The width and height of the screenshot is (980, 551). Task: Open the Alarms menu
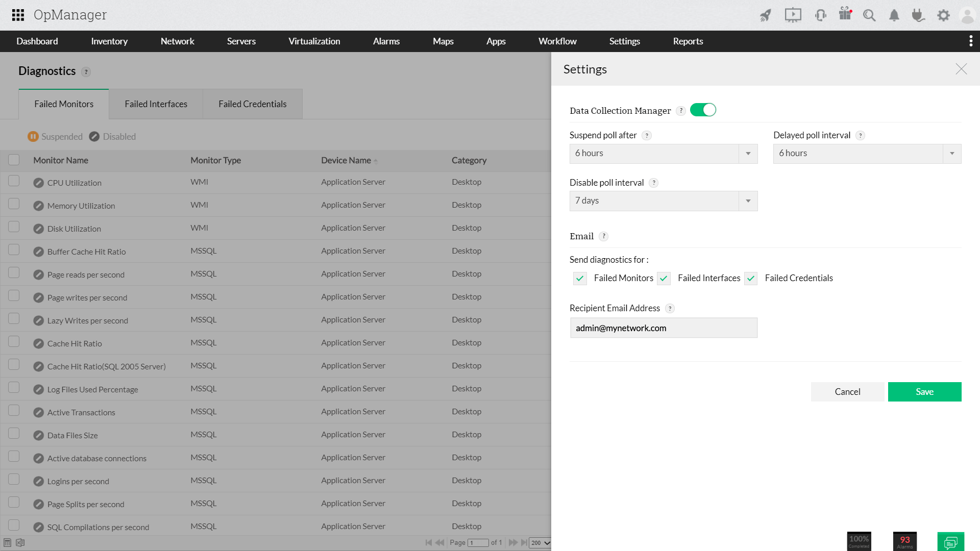[386, 41]
